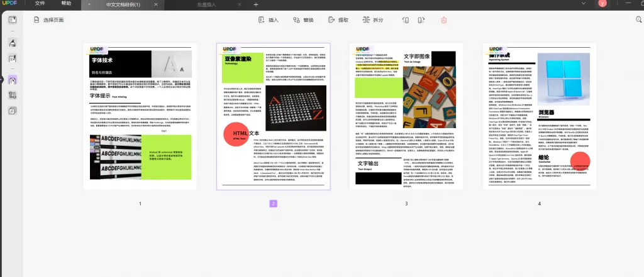
Task: Rotate selected page clockwise
Action: click(421, 19)
